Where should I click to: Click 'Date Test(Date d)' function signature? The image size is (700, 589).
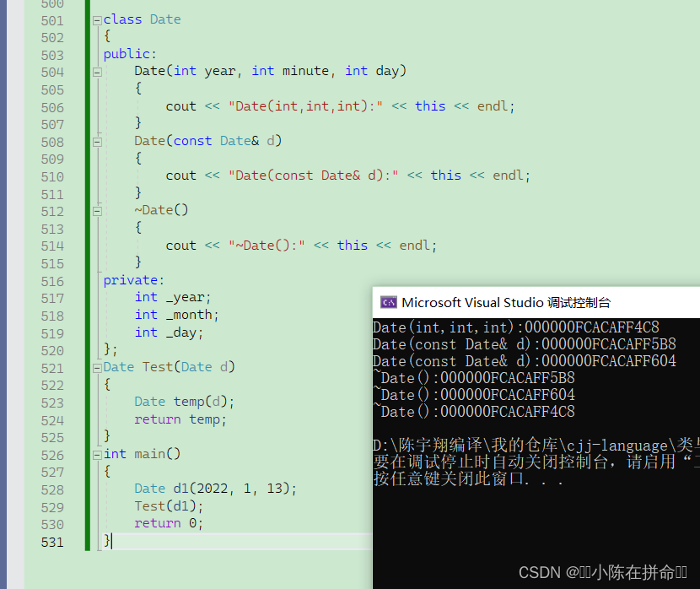[170, 367]
